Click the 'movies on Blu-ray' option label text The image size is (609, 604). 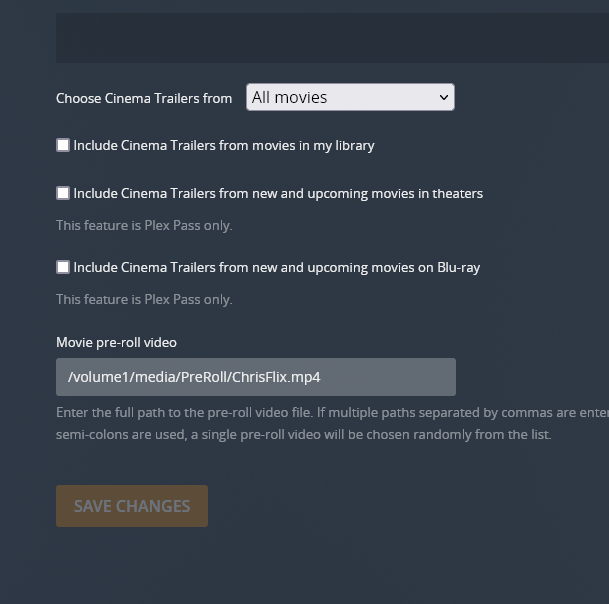(276, 267)
